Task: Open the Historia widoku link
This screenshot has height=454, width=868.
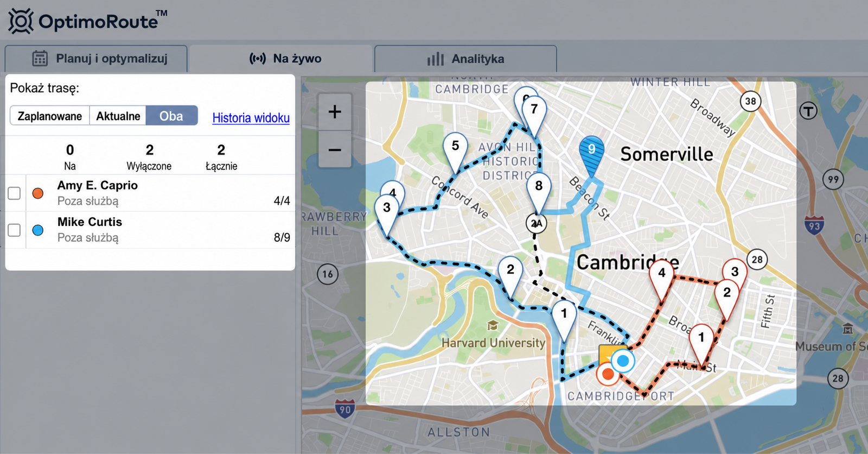Action: 251,118
